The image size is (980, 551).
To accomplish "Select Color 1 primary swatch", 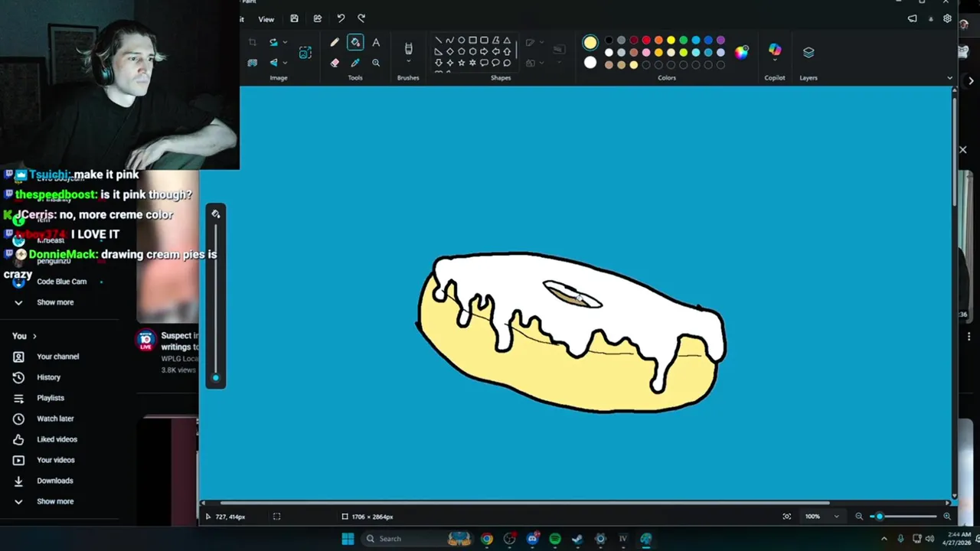I will click(x=590, y=43).
